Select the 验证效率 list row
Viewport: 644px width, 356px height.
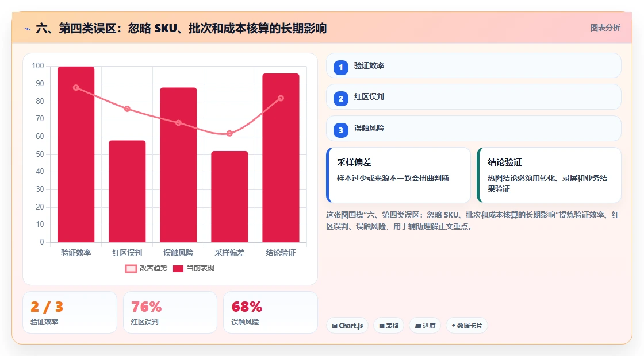coord(474,65)
